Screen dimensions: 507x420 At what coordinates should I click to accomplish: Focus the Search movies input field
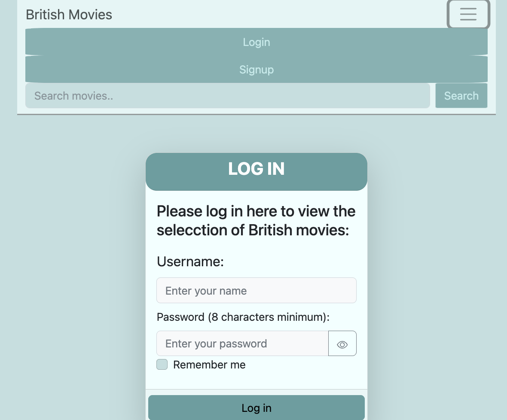[228, 95]
